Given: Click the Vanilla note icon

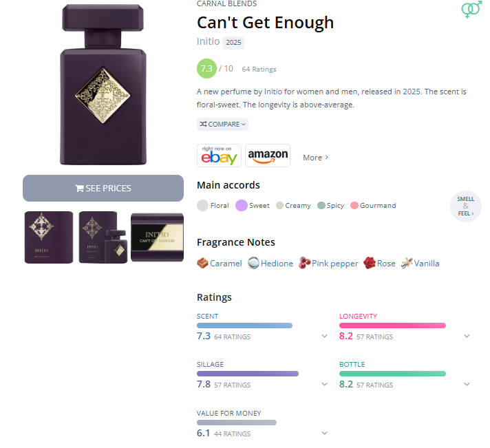Looking at the screenshot, I should (x=406, y=263).
